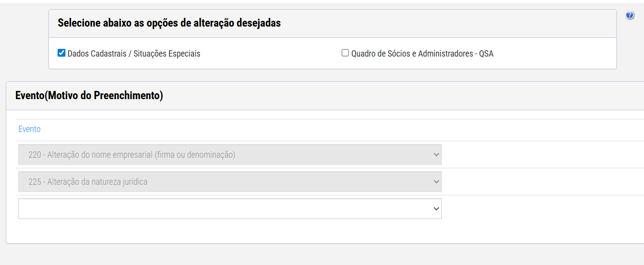
Task: Click the 'Quadro de Sócios e Administradores - QSA' label
Action: pyautogui.click(x=422, y=54)
